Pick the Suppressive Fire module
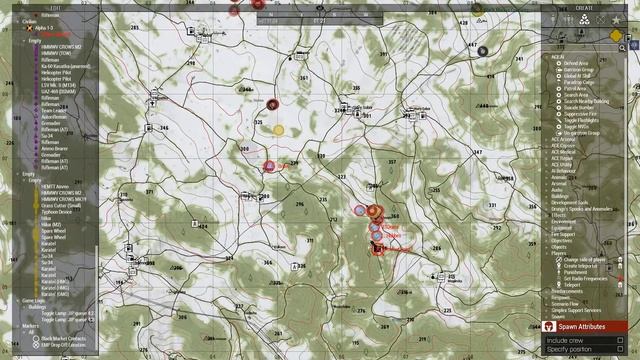 click(580, 114)
